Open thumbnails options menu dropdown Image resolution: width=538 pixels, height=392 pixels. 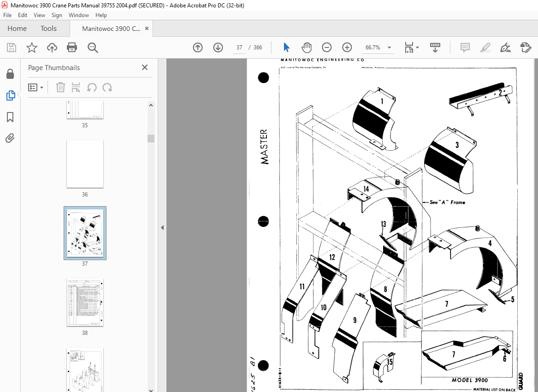point(35,88)
